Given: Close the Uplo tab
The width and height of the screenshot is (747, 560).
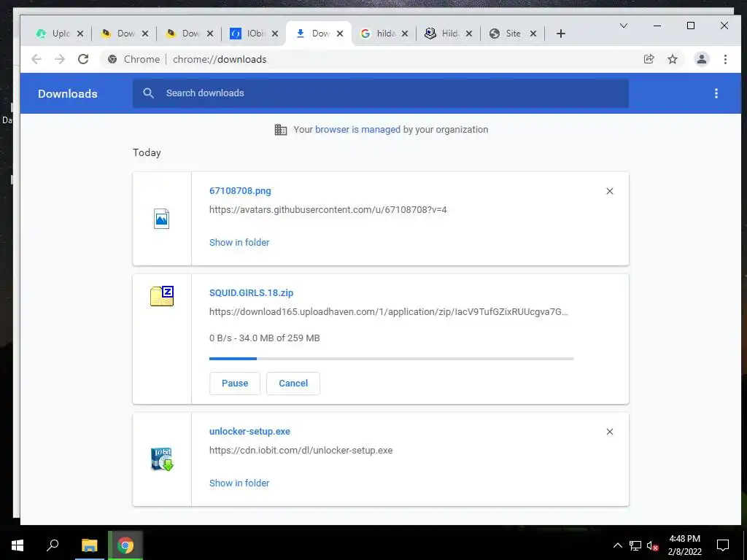Looking at the screenshot, I should [x=80, y=34].
